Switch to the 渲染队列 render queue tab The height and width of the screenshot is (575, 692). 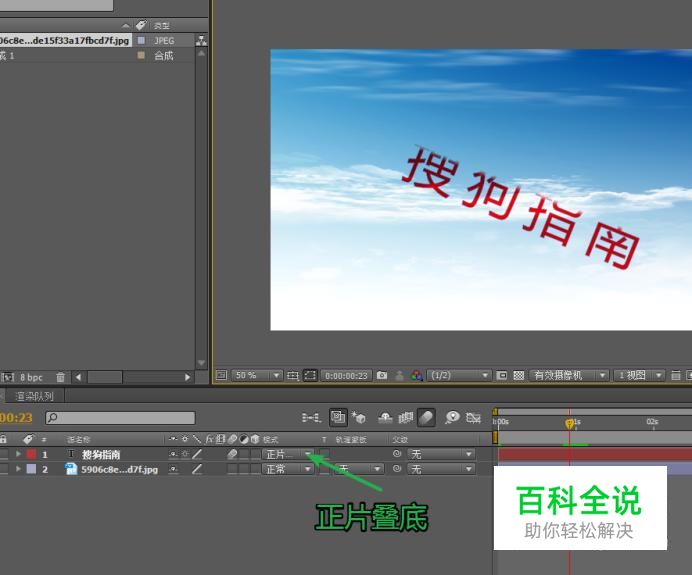34,396
